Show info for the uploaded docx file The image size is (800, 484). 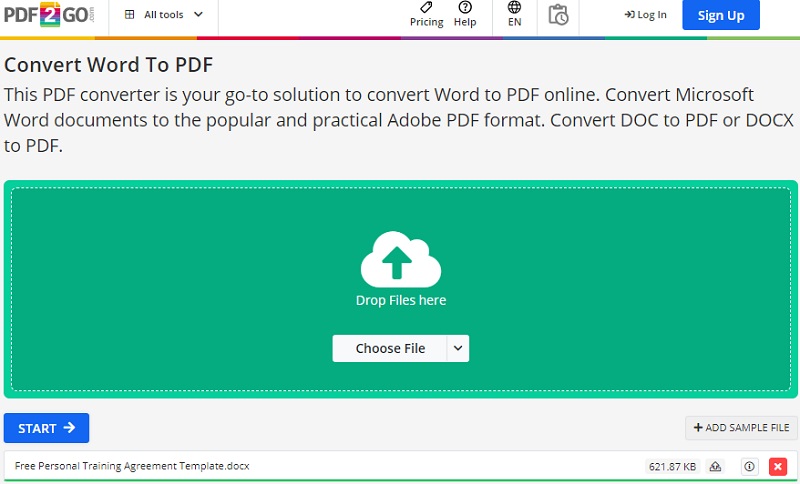tap(749, 466)
